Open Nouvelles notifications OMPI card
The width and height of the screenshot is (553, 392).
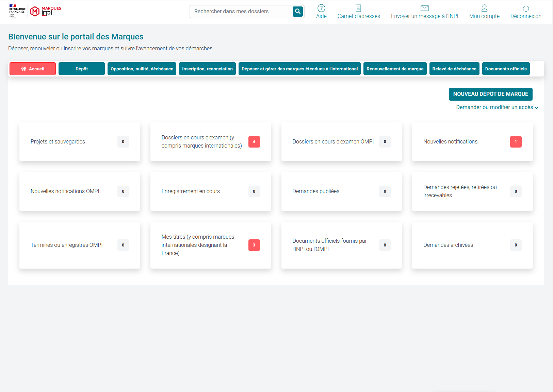(80, 191)
